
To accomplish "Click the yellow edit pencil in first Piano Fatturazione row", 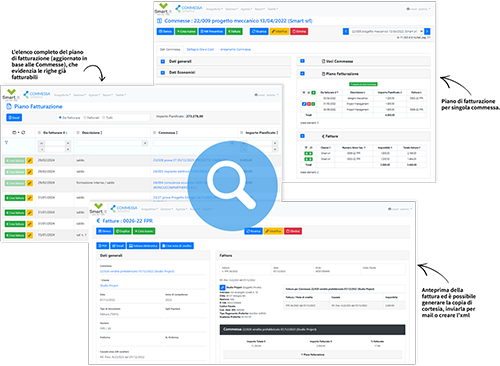I will (x=30, y=161).
